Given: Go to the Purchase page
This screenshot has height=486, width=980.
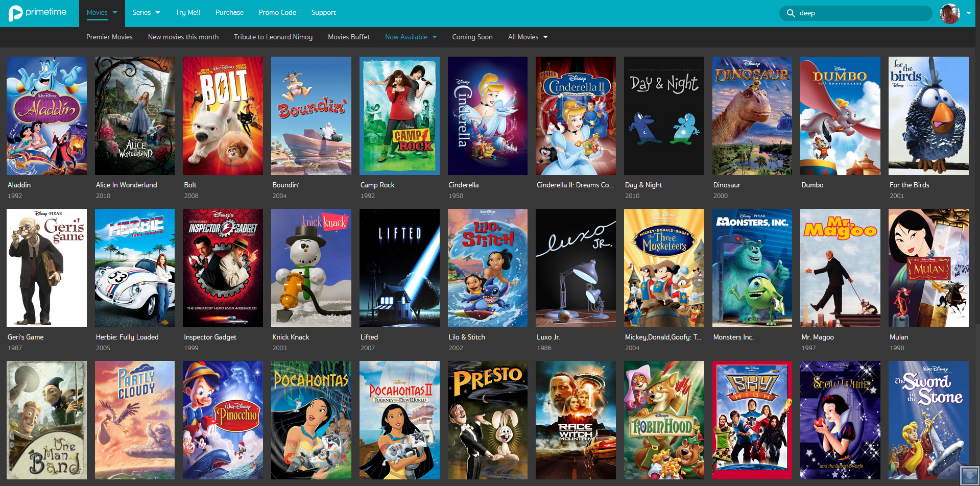Looking at the screenshot, I should 229,13.
